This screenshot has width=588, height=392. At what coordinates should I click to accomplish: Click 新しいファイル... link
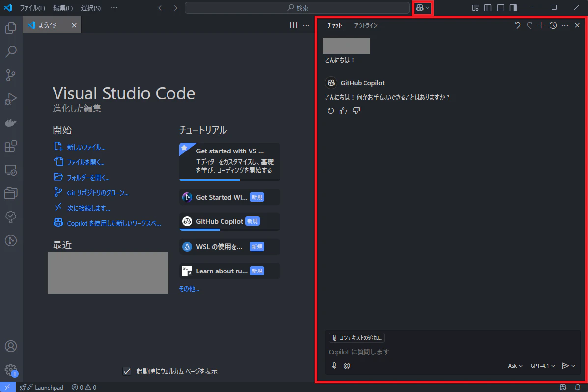[86, 147]
